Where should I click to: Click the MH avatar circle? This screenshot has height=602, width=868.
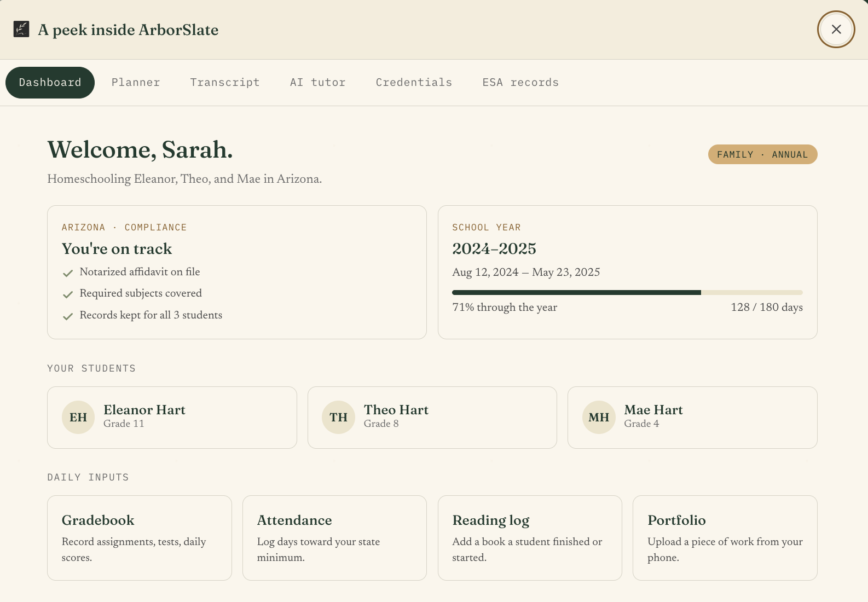tap(599, 418)
